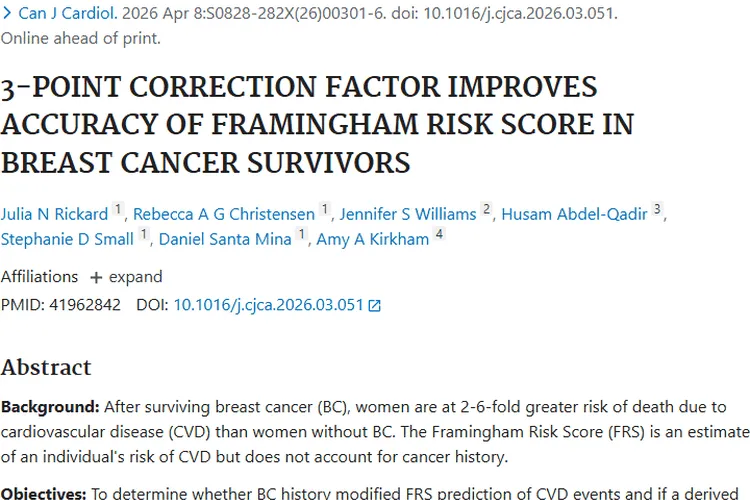The width and height of the screenshot is (750, 500).
Task: Click affiliation superscript 4 after Amy A Kirkham
Action: 439,235
